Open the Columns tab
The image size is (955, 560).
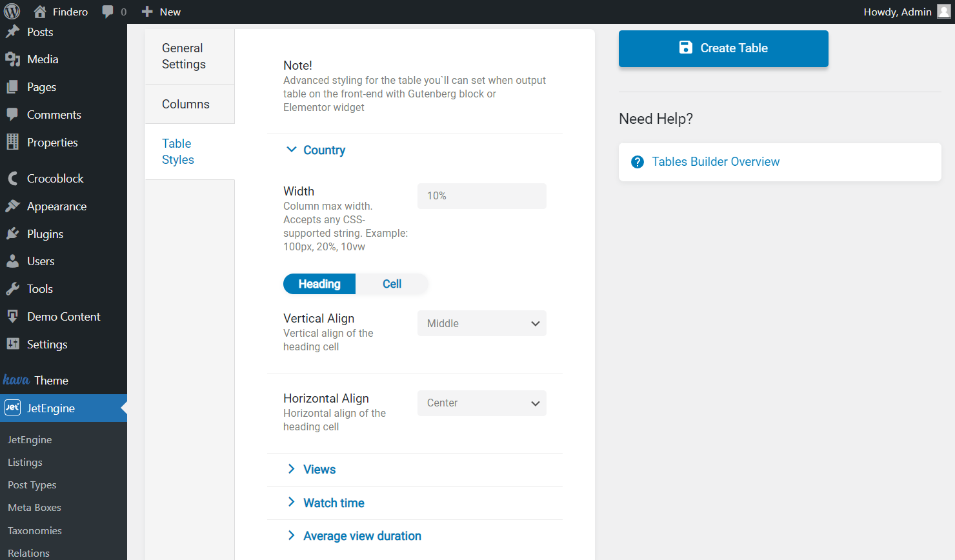click(x=186, y=104)
